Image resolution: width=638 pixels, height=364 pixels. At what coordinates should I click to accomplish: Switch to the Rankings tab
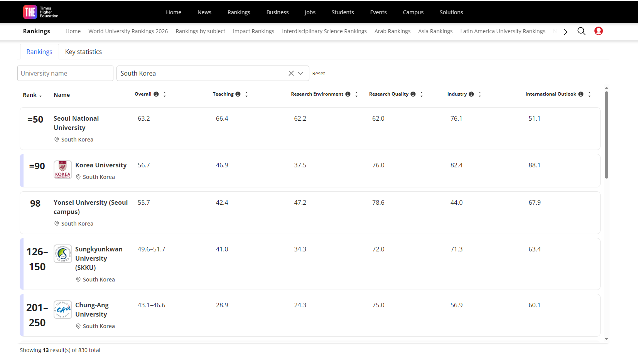click(39, 52)
